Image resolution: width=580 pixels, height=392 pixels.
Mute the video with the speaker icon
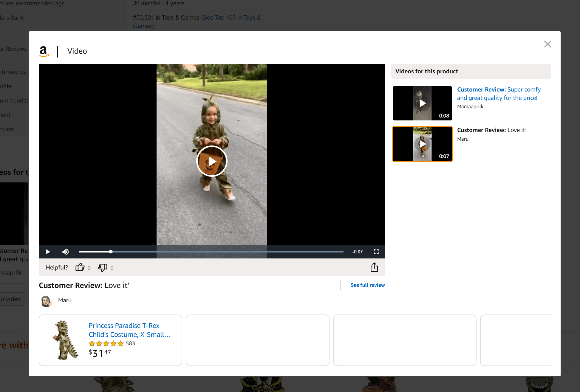click(66, 252)
